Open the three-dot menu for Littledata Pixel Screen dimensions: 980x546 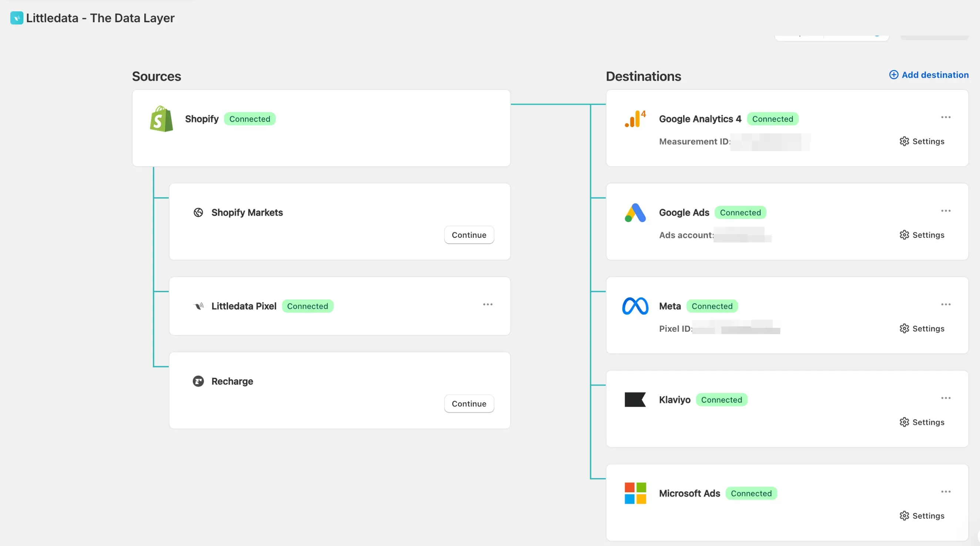[x=488, y=304]
